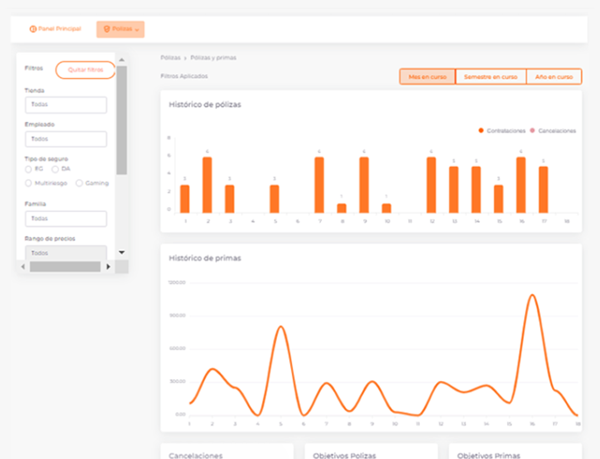The image size is (600, 459).
Task: Open the Rango de precios combo box
Action: [x=66, y=253]
